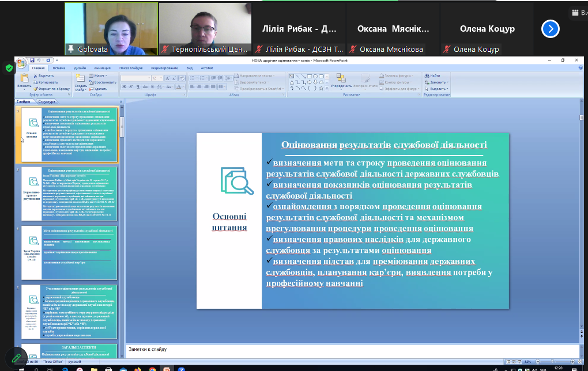Select the triangle shape in shapes gallery
This screenshot has height=371, width=588.
(292, 82)
